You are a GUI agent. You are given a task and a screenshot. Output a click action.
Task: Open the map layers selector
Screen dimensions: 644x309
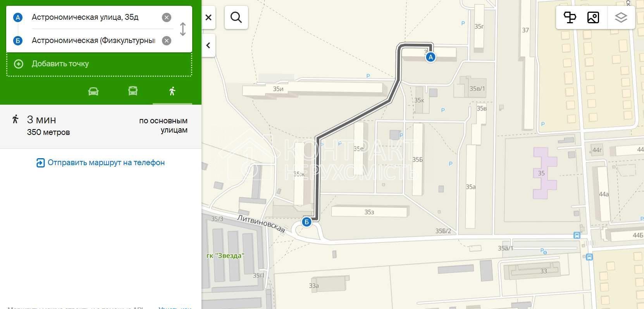621,17
